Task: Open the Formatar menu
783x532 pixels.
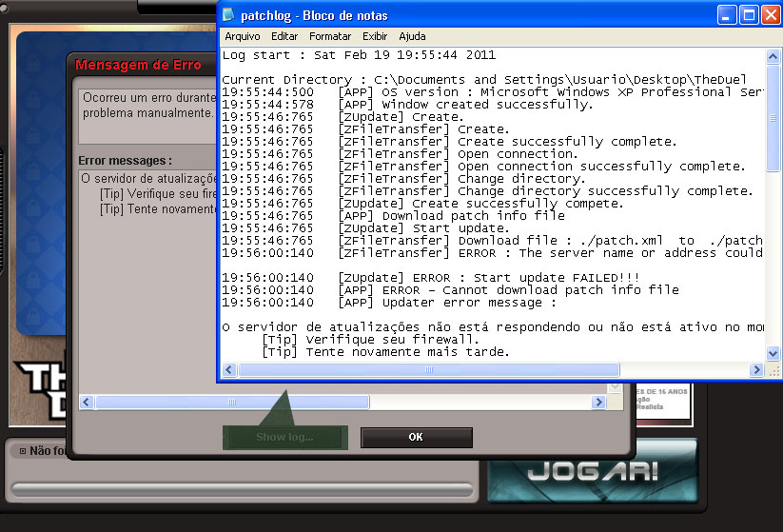Action: (330, 36)
